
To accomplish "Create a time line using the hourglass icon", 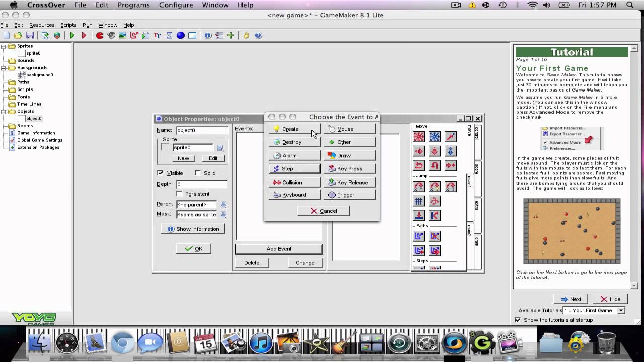I will pyautogui.click(x=169, y=35).
